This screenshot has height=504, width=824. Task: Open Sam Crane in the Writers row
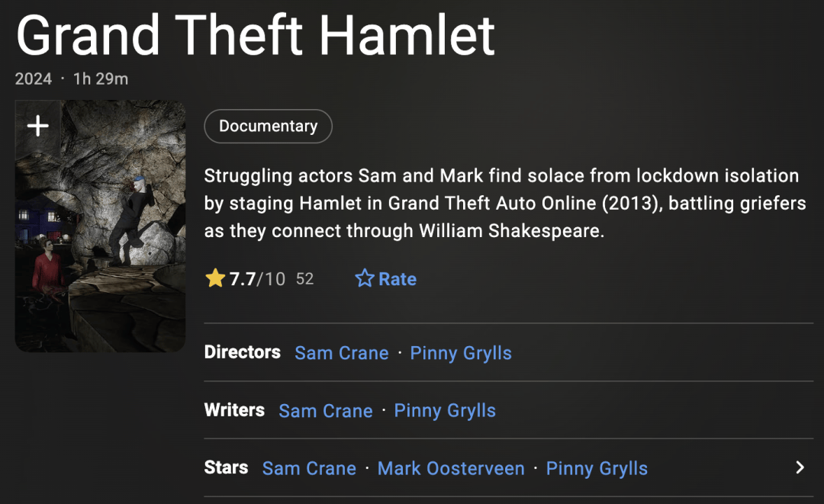click(x=325, y=411)
